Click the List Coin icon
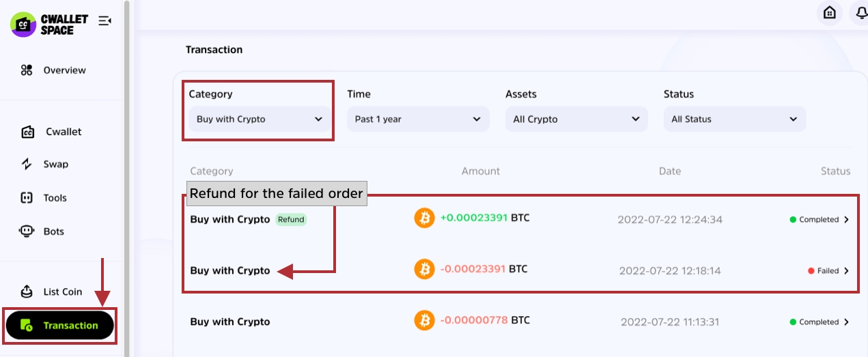 27,291
